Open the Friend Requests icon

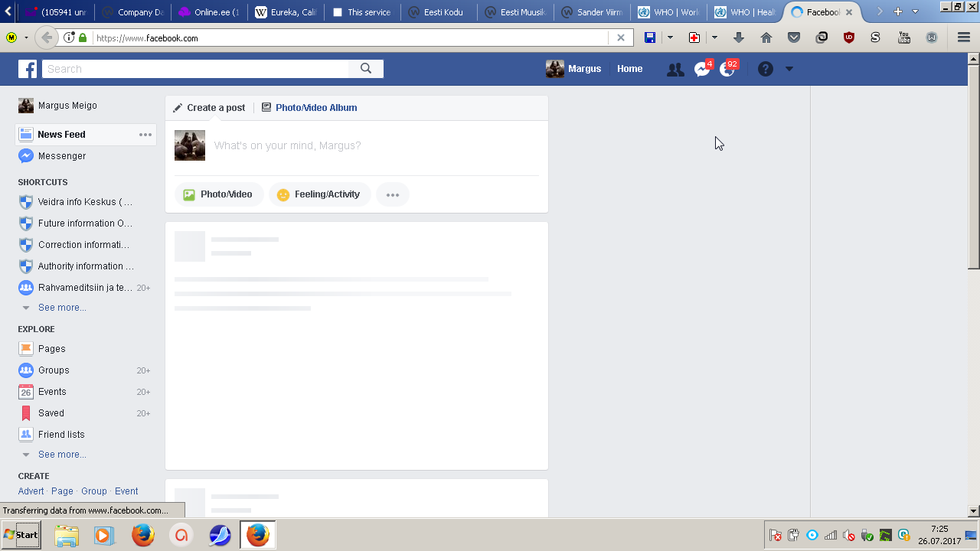click(x=675, y=70)
